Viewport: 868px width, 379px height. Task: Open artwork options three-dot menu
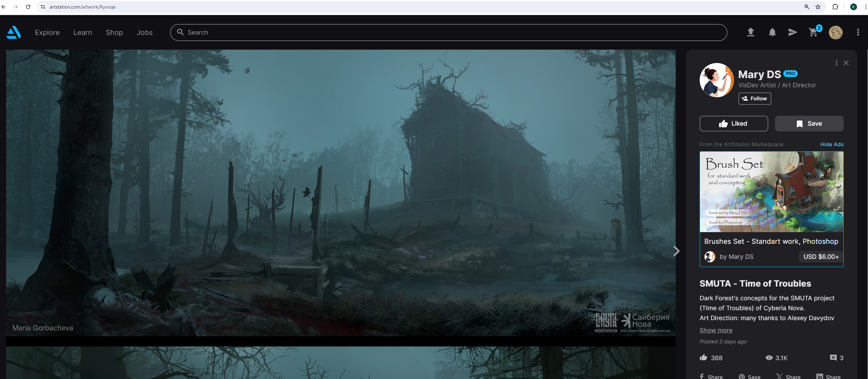pos(836,63)
